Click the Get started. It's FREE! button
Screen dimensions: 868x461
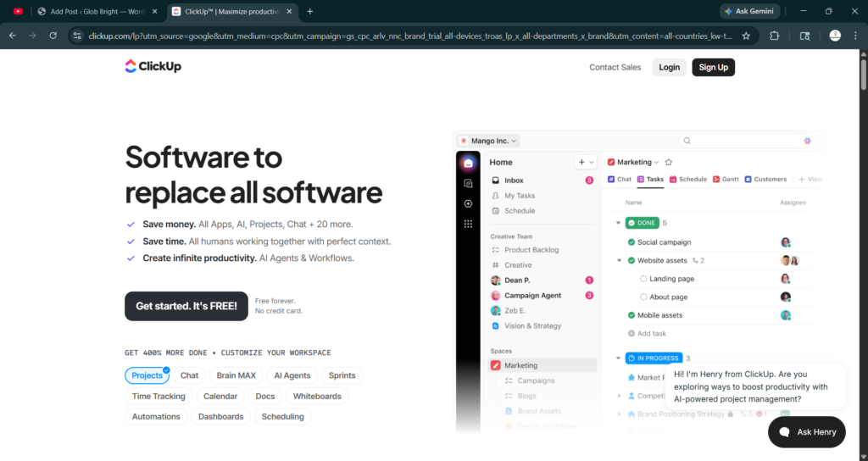click(x=186, y=306)
